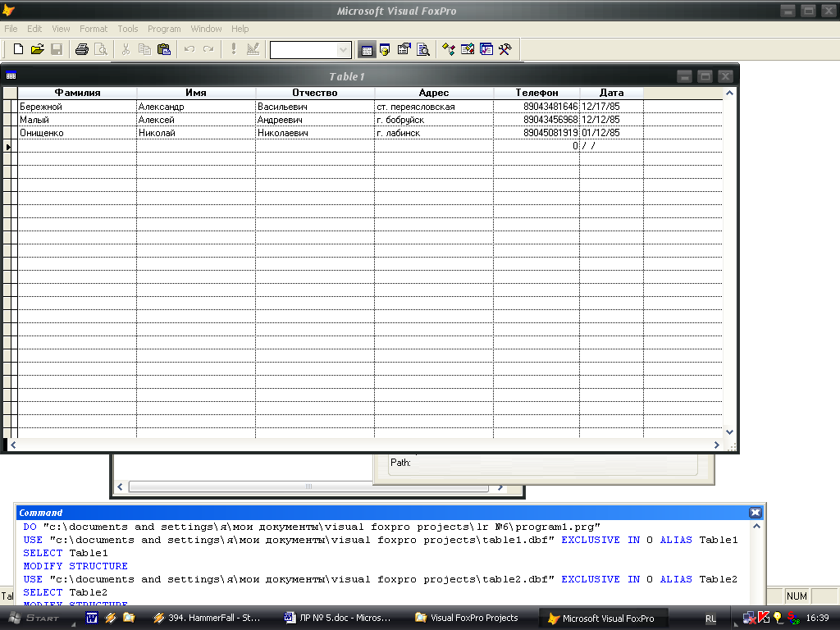Open the Data Session window icon
This screenshot has width=840, height=630.
(385, 50)
